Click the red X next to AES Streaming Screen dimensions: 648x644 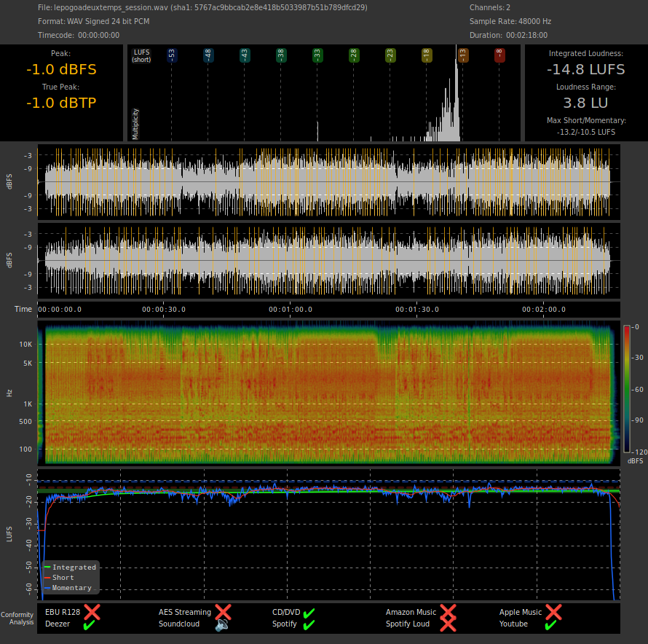[223, 612]
